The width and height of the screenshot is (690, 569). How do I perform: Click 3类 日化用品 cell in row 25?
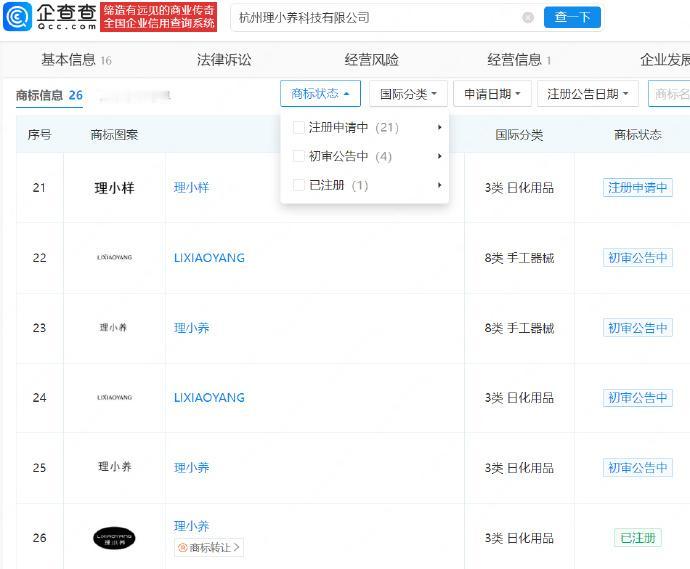pos(519,468)
